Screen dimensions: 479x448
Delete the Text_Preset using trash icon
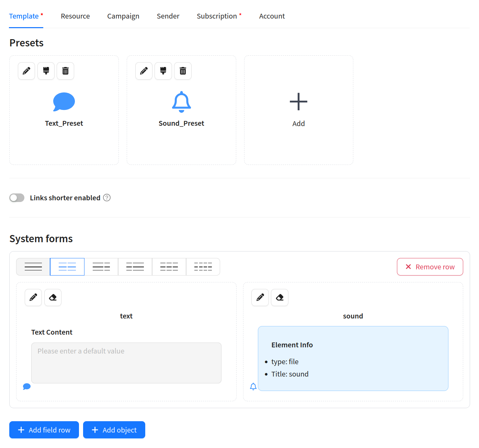65,71
